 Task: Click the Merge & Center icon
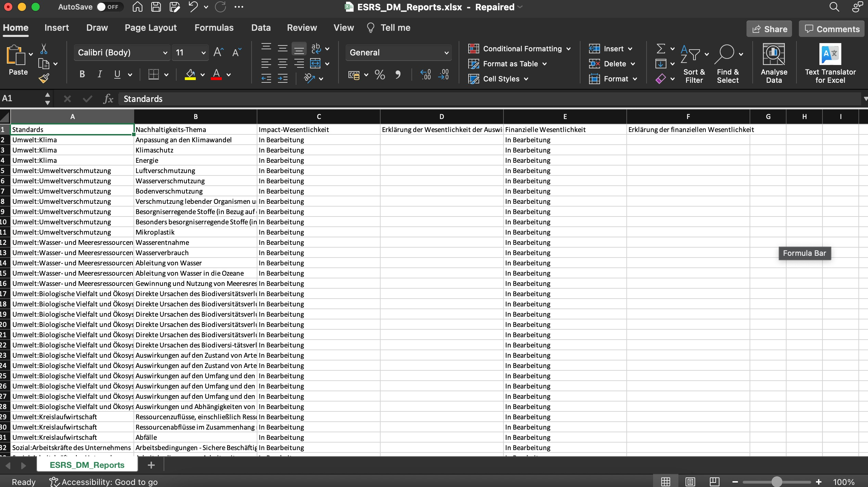[x=315, y=64]
